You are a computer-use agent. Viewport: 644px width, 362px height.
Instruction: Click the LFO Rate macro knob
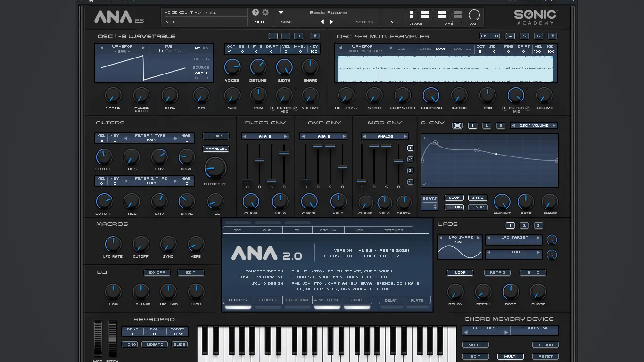pyautogui.click(x=113, y=244)
